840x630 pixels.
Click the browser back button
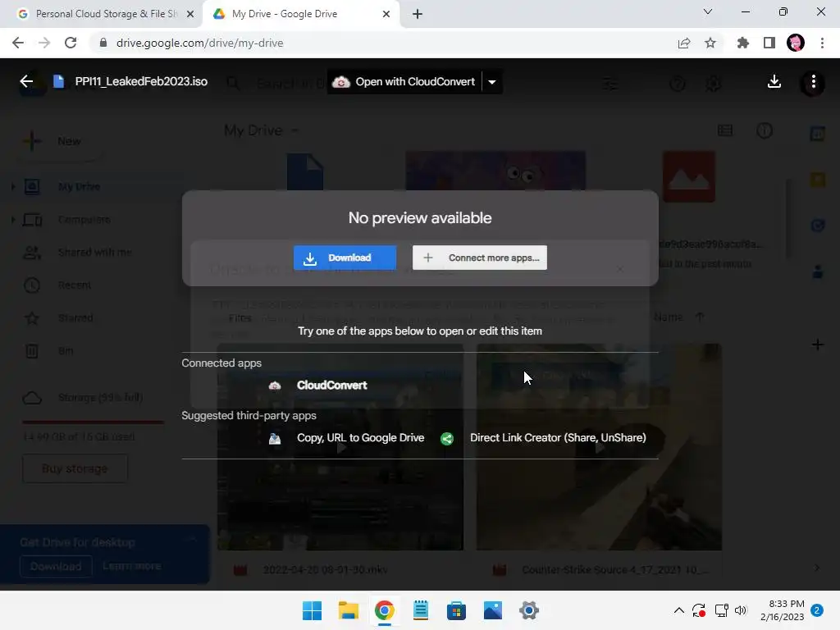pos(18,43)
